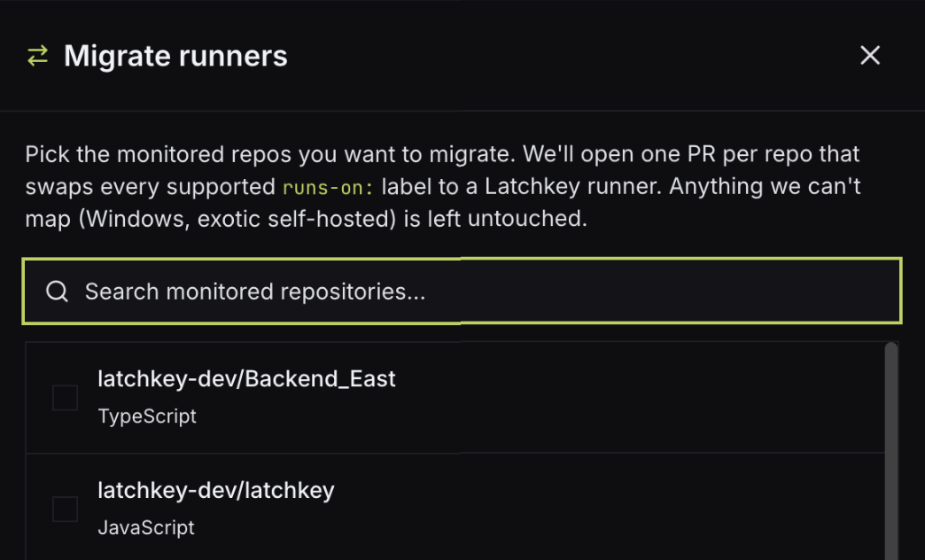This screenshot has width=925, height=560.
Task: Click the TypeScript language label
Action: click(x=147, y=416)
